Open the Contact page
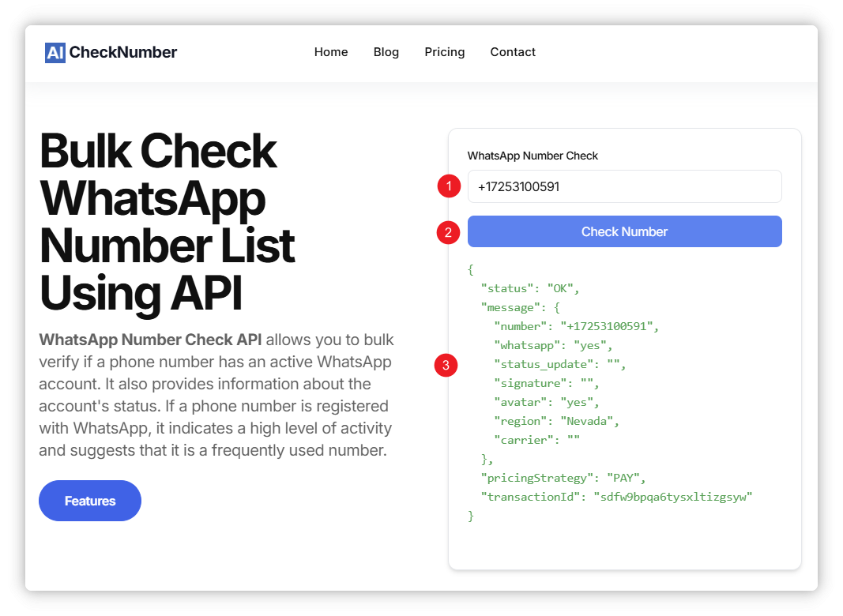 (x=513, y=52)
